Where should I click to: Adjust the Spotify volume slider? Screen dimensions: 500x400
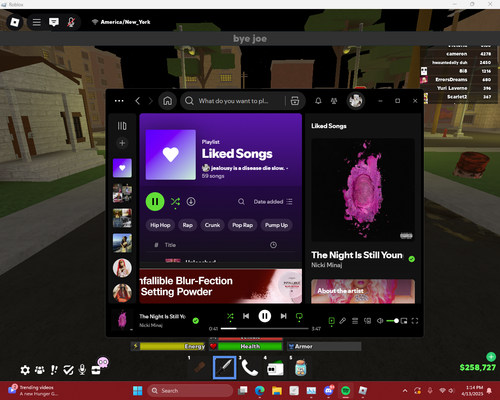pos(392,321)
